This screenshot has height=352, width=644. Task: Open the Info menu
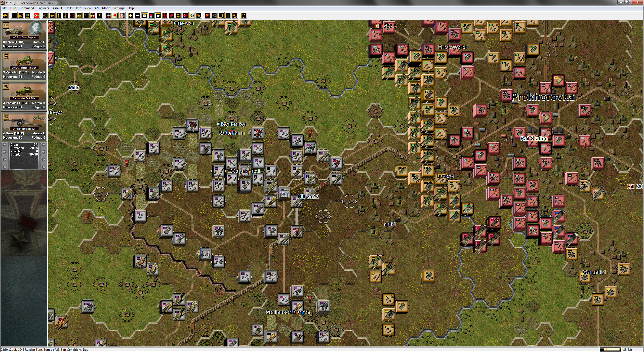point(78,8)
